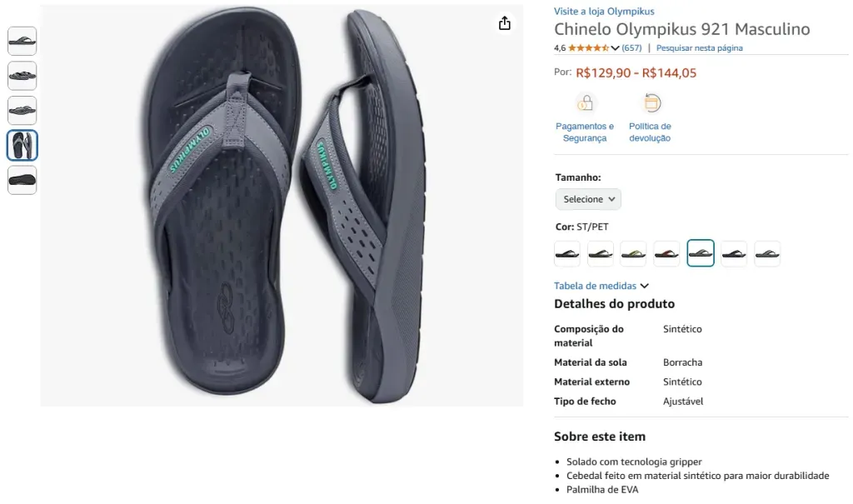Image resolution: width=853 pixels, height=504 pixels.
Task: Select the last color swatch in the row
Action: (767, 253)
